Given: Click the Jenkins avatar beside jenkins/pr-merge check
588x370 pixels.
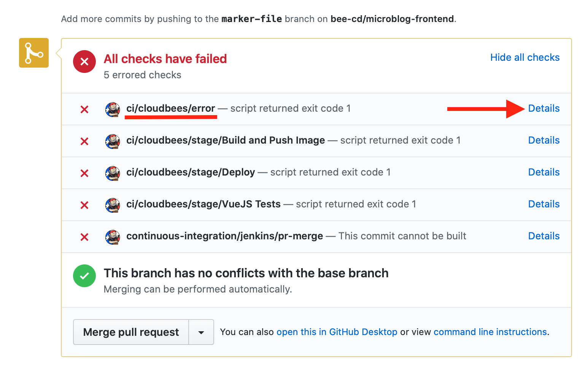Looking at the screenshot, I should pyautogui.click(x=113, y=237).
